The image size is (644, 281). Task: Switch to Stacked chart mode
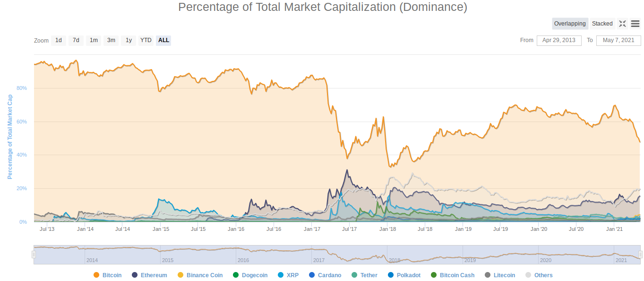click(602, 24)
